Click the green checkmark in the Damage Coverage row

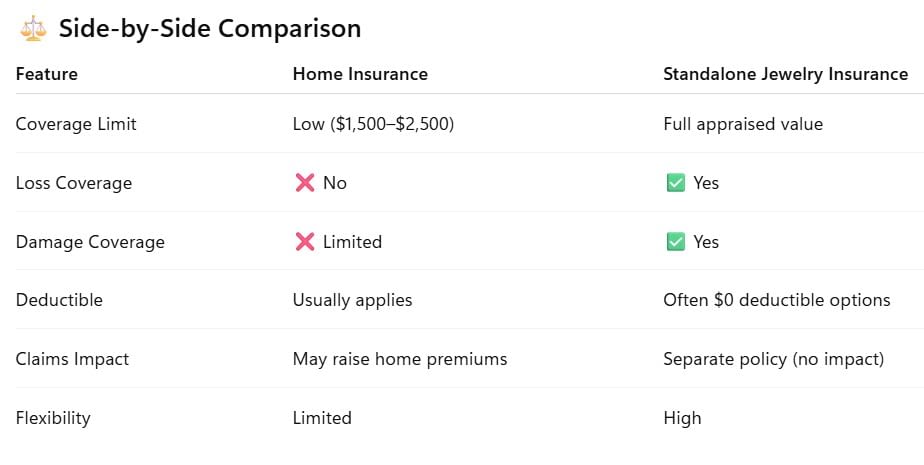675,242
